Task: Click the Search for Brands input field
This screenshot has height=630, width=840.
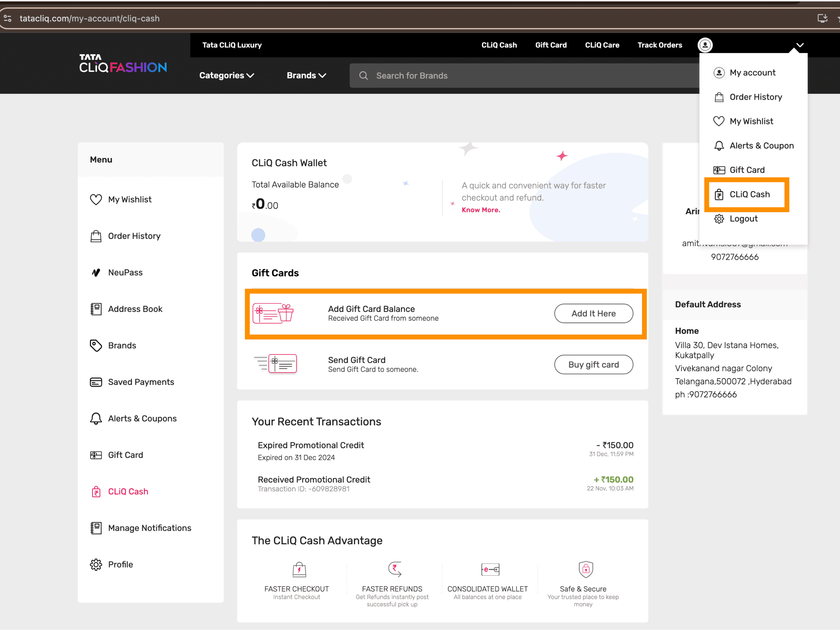Action: coord(524,76)
